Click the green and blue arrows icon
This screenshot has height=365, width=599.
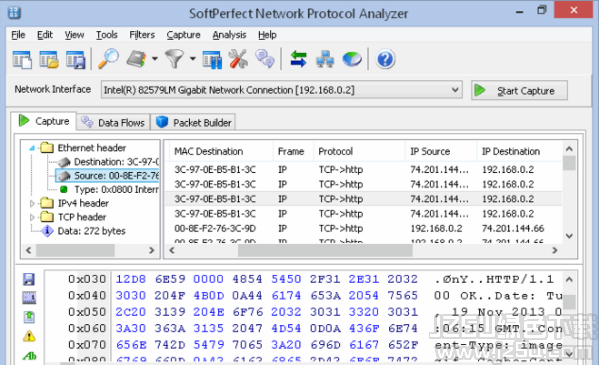pyautogui.click(x=298, y=59)
